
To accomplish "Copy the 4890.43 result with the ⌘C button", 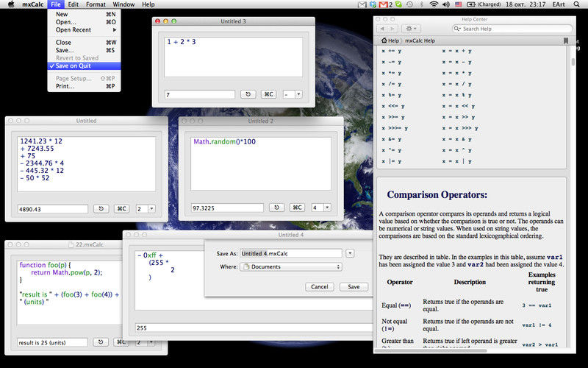I will 121,209.
